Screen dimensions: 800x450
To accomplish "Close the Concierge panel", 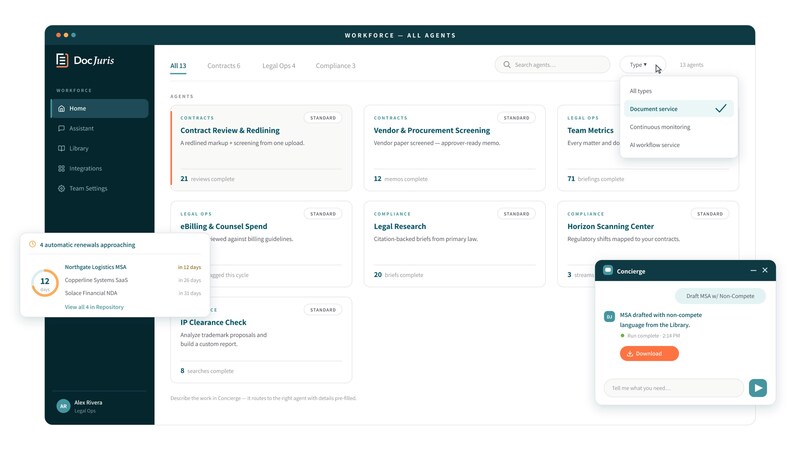I will click(765, 270).
